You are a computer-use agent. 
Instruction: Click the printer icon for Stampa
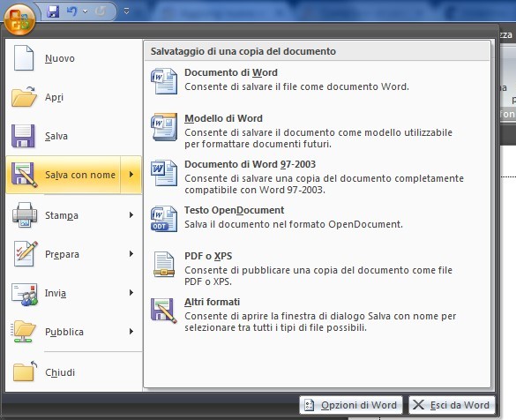[25, 215]
